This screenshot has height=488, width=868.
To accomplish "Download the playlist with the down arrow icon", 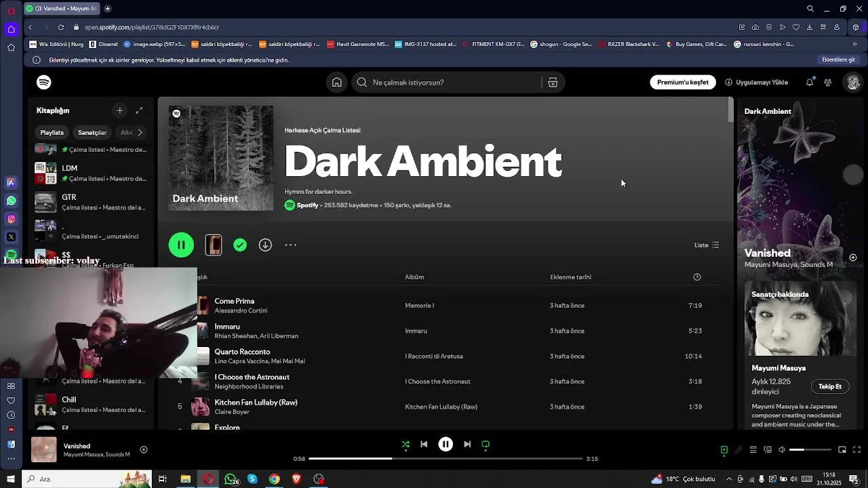I will click(265, 245).
